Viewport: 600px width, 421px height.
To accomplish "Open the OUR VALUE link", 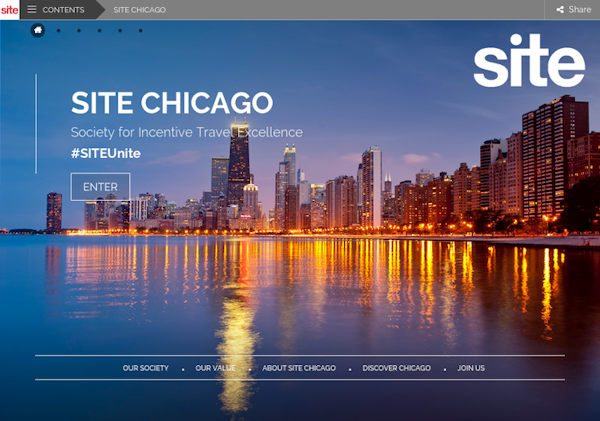I will pos(215,368).
